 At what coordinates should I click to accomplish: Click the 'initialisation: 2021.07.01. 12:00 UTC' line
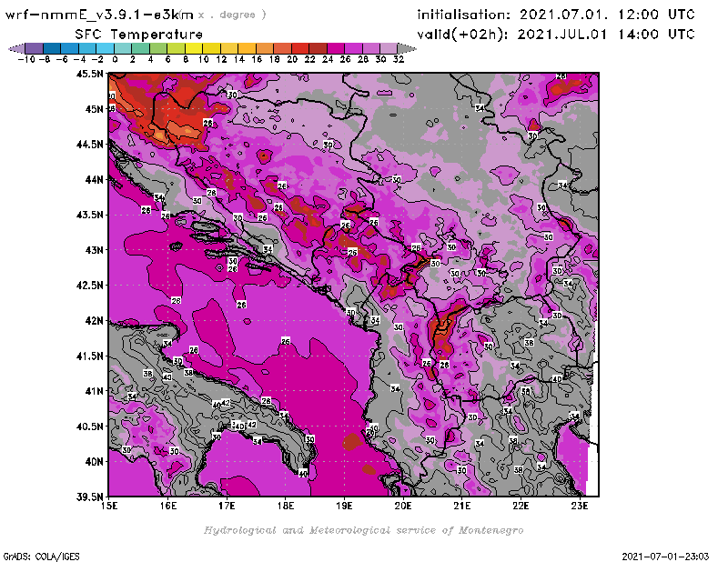[556, 15]
